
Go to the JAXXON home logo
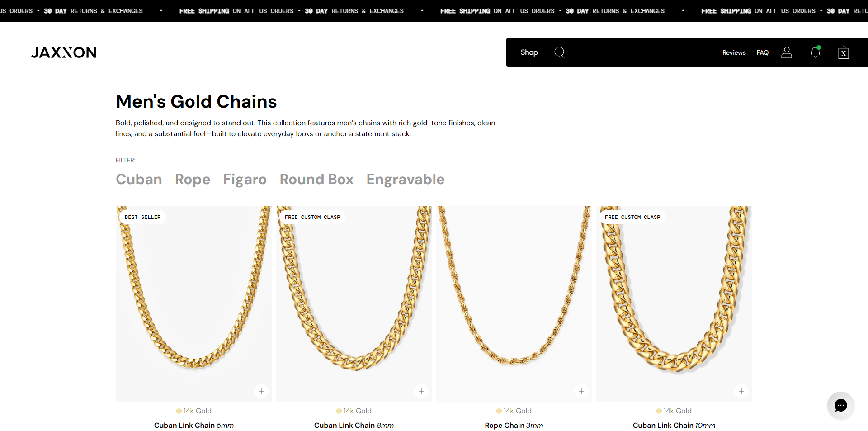[x=64, y=52]
